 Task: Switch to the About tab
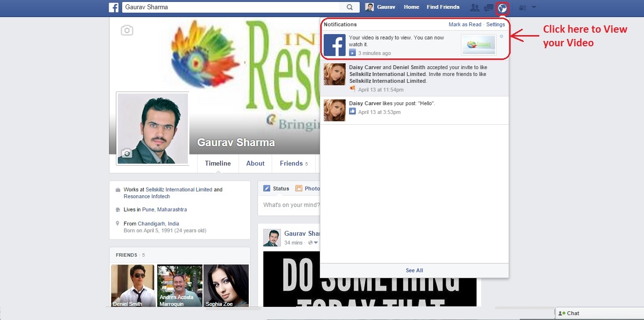coord(255,164)
